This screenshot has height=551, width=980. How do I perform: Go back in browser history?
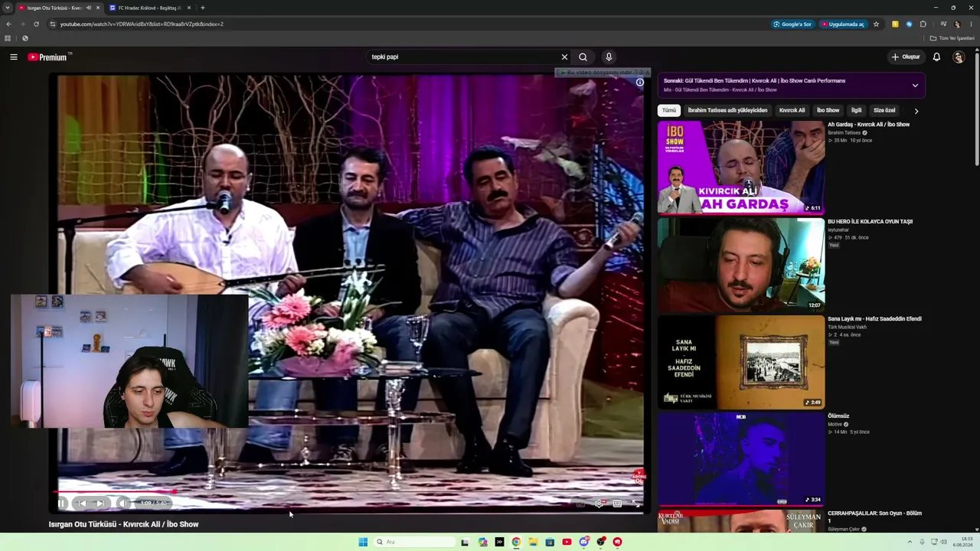[x=8, y=24]
